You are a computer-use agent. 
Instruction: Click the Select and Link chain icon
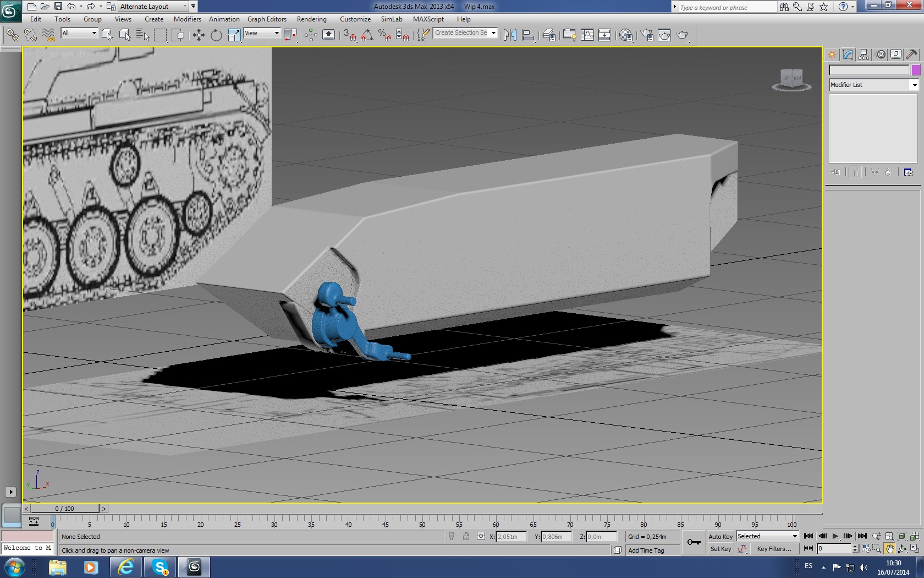click(x=12, y=35)
